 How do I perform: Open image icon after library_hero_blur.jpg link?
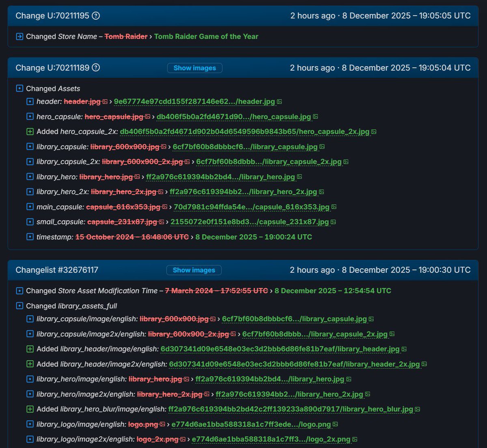pyautogui.click(x=418, y=409)
